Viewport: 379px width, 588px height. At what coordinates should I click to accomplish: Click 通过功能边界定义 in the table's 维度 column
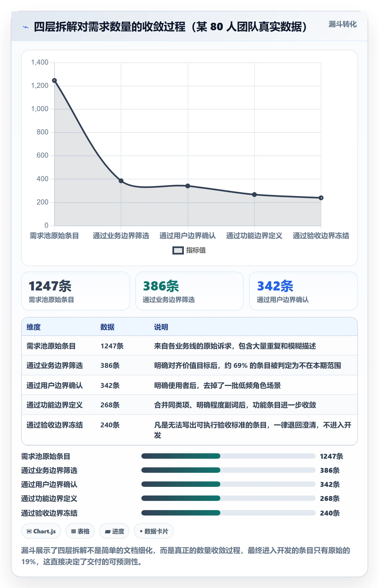point(55,405)
